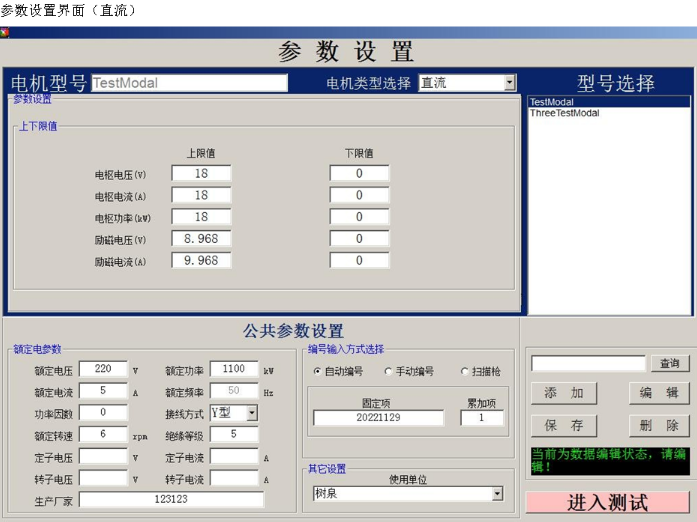Click the 电枢电压 upper limit field
The height and width of the screenshot is (522, 697).
click(201, 174)
